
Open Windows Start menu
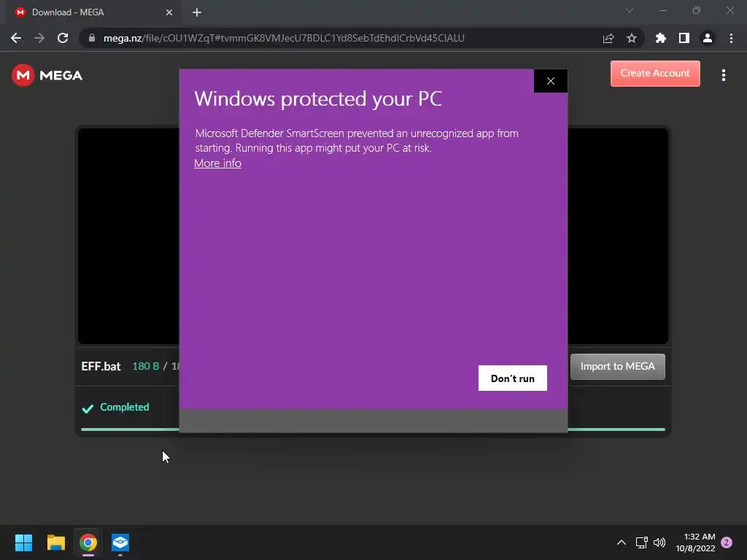(x=23, y=542)
